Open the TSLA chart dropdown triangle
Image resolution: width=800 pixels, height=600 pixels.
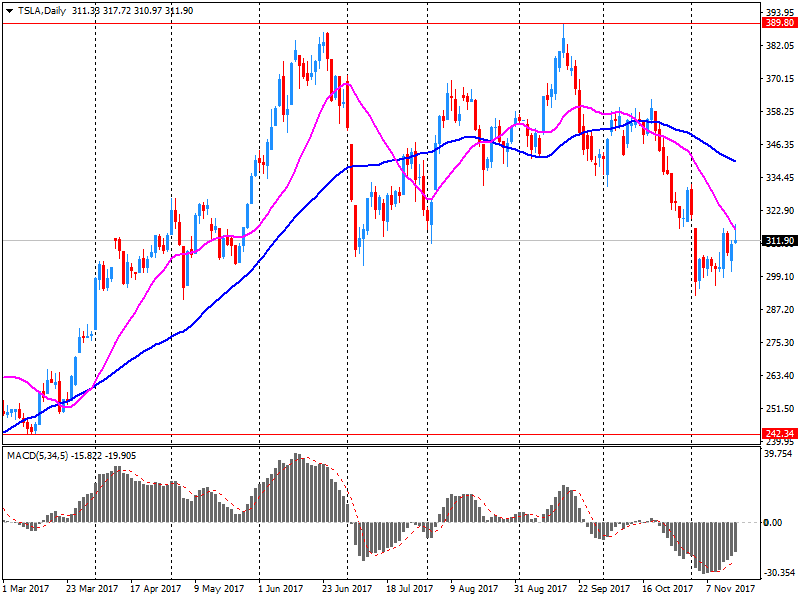point(9,11)
